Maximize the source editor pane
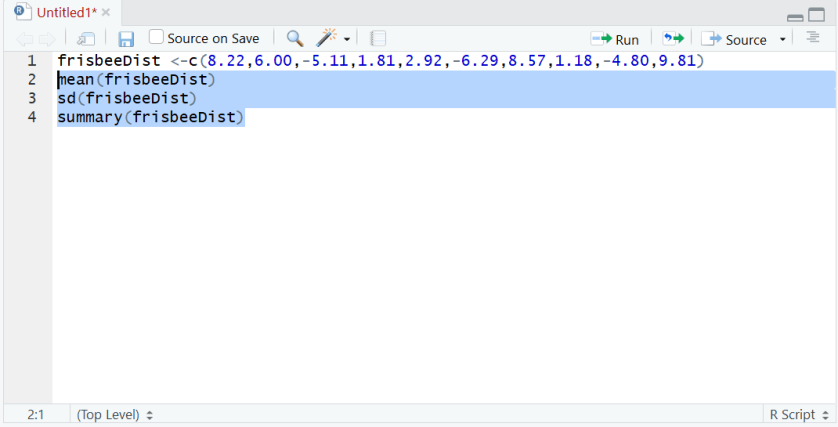The width and height of the screenshot is (838, 427). point(817,15)
